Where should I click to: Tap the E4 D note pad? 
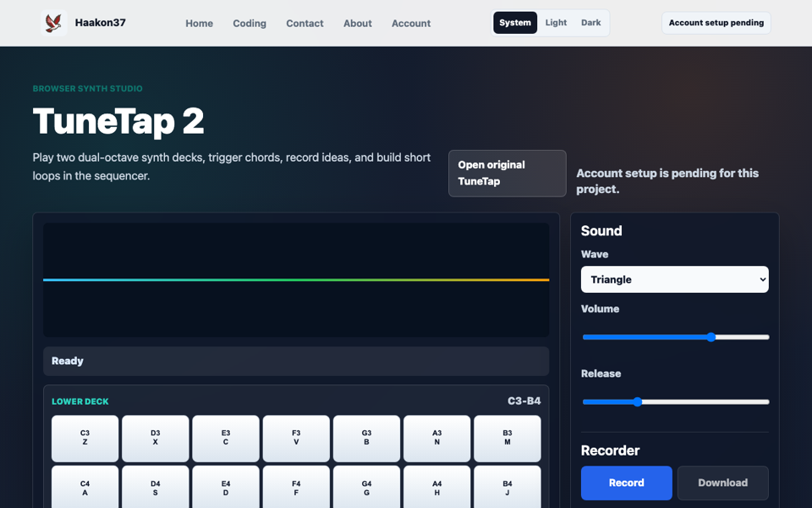226,488
